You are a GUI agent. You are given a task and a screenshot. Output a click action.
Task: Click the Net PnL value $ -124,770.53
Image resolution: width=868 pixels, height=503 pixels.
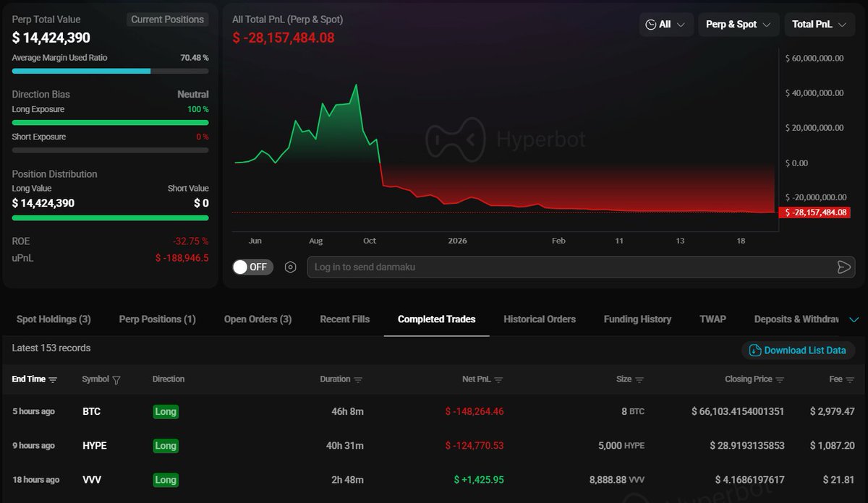[x=475, y=445]
